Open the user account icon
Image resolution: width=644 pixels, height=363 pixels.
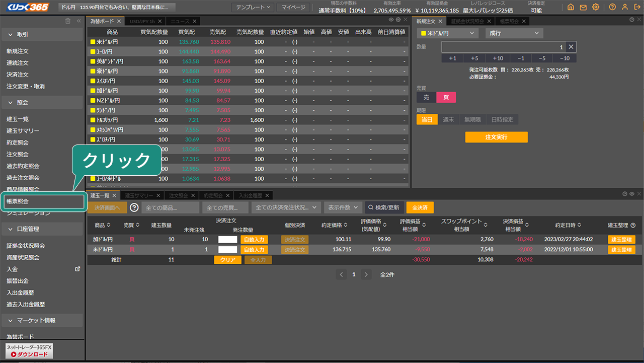click(625, 7)
